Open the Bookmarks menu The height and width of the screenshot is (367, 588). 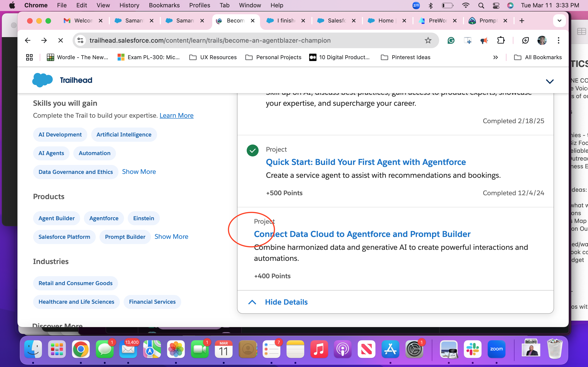[x=164, y=5]
